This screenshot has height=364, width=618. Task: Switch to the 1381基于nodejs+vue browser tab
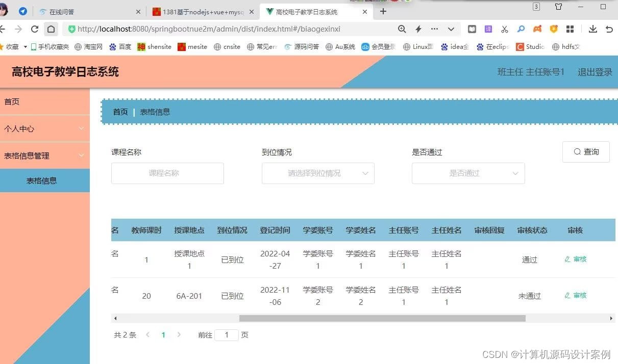tap(199, 11)
